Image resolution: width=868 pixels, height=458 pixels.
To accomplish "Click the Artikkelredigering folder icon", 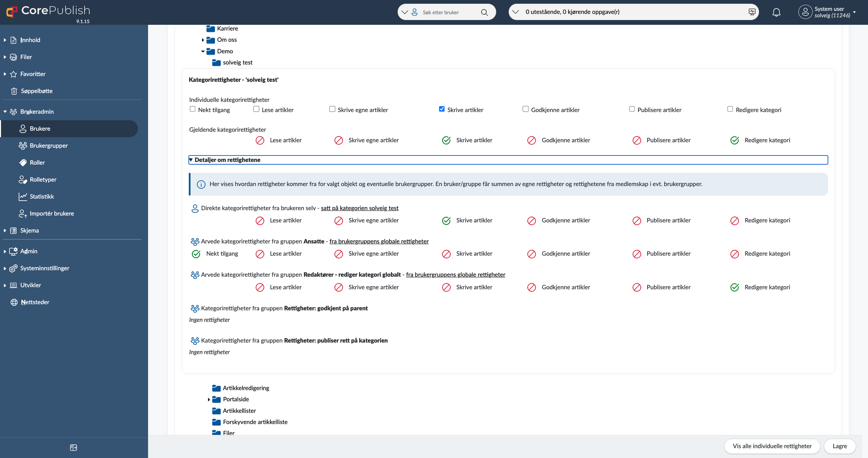I will pyautogui.click(x=216, y=388).
